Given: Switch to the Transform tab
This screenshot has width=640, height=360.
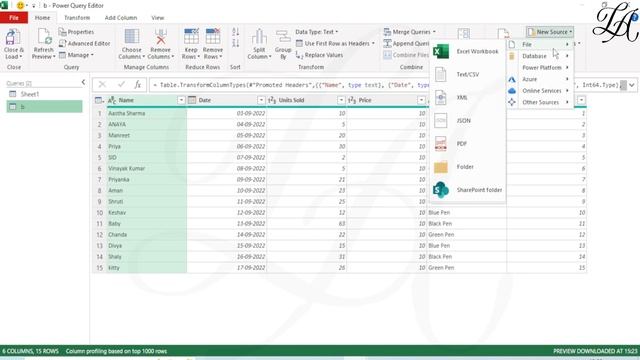Looking at the screenshot, I should 77,18.
